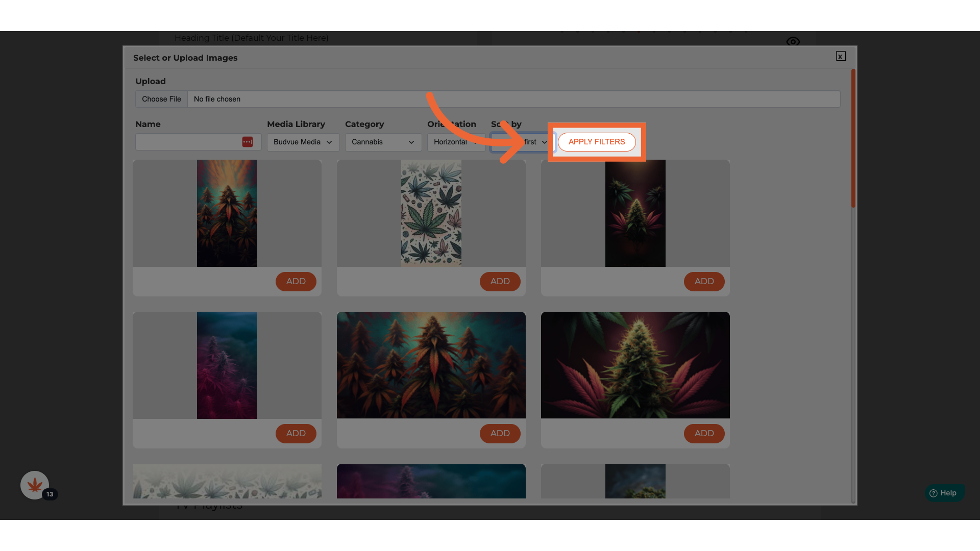Click the red icon inside Name field

coord(247,142)
